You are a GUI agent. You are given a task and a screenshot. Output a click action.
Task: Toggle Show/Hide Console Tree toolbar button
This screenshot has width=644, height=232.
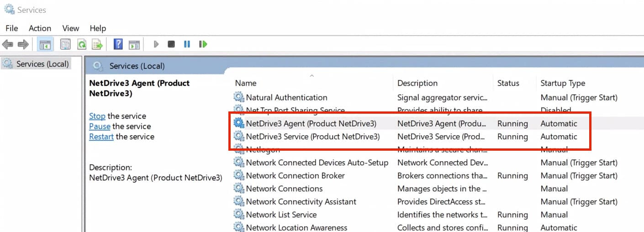coord(45,44)
